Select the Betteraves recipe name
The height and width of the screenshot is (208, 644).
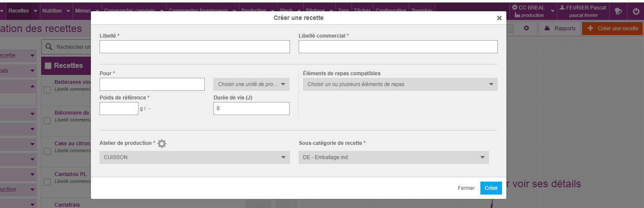coord(72,82)
